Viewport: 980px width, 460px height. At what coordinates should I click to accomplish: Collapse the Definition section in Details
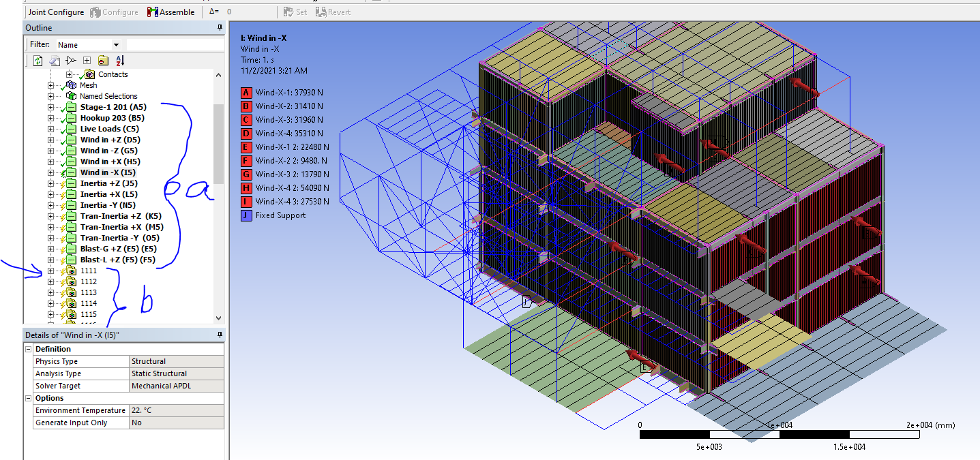pyautogui.click(x=29, y=349)
